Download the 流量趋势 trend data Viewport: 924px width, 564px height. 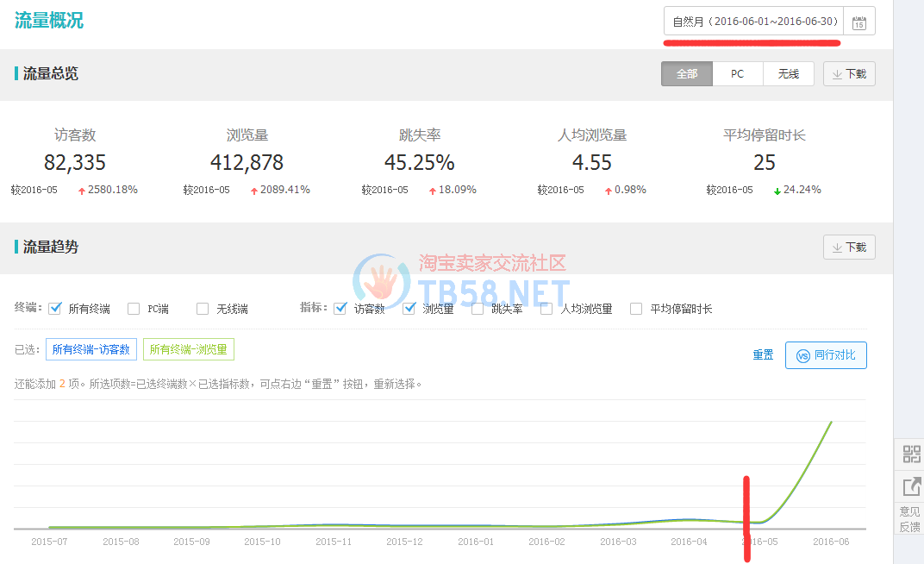point(849,248)
